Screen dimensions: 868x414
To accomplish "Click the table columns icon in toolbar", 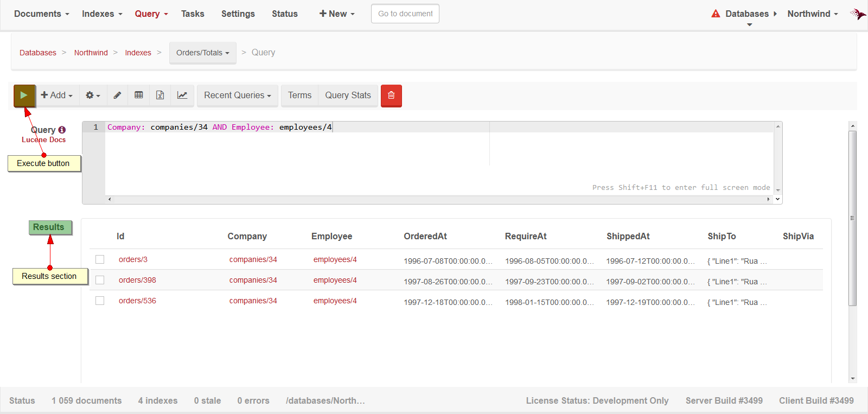I will click(x=139, y=95).
